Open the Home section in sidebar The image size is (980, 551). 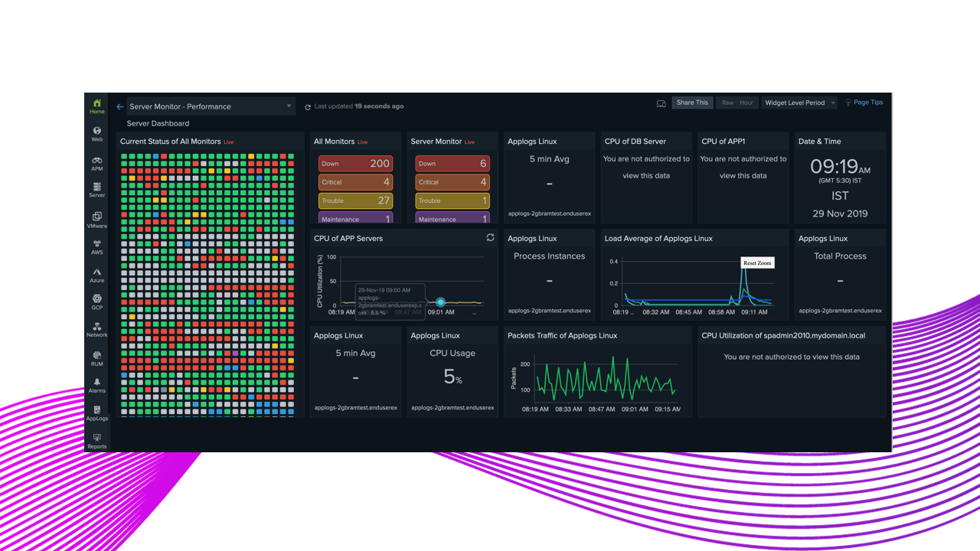pyautogui.click(x=96, y=106)
